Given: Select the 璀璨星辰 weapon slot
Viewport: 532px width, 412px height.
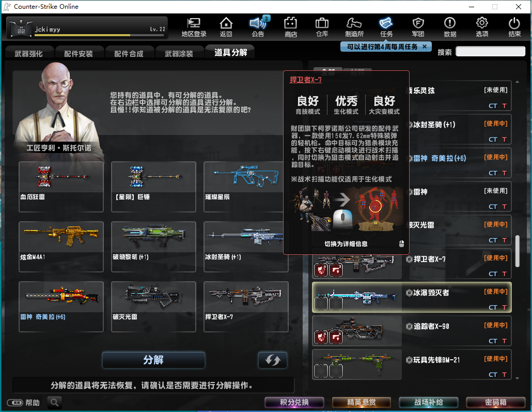Looking at the screenshot, I should coord(244,187).
